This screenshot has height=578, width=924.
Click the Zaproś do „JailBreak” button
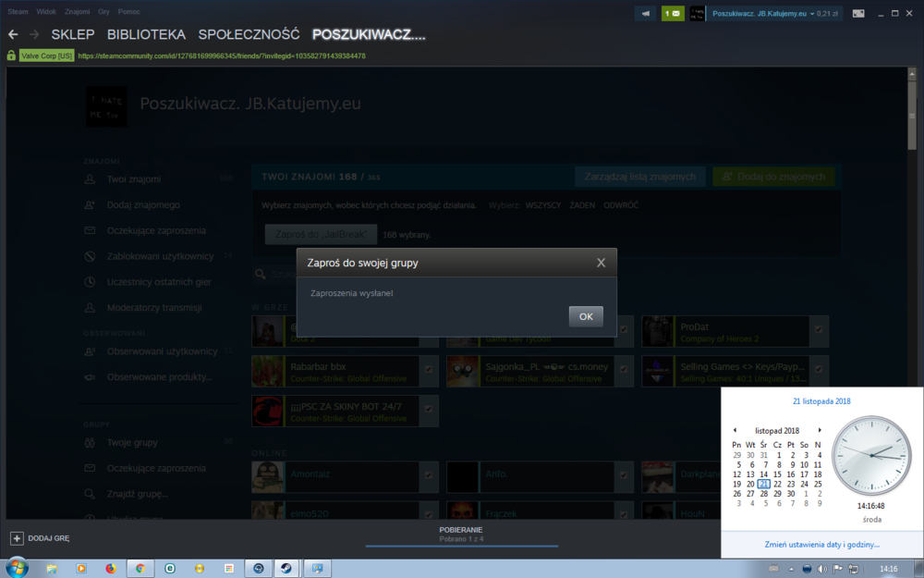(x=321, y=234)
